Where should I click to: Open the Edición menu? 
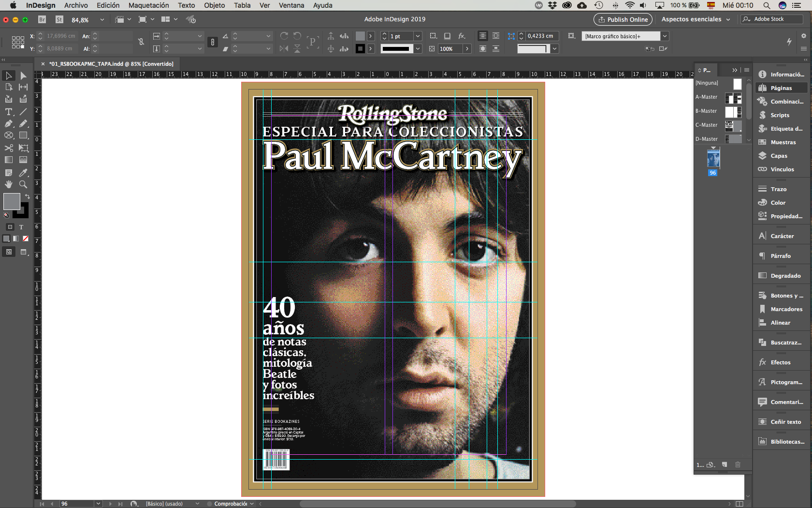tap(108, 5)
